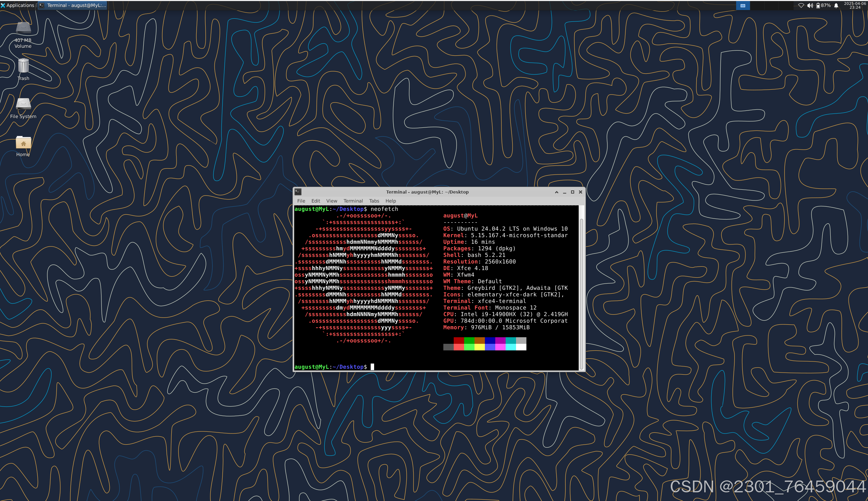Click the volume speaker icon in the tray
The width and height of the screenshot is (868, 501).
[x=810, y=5]
